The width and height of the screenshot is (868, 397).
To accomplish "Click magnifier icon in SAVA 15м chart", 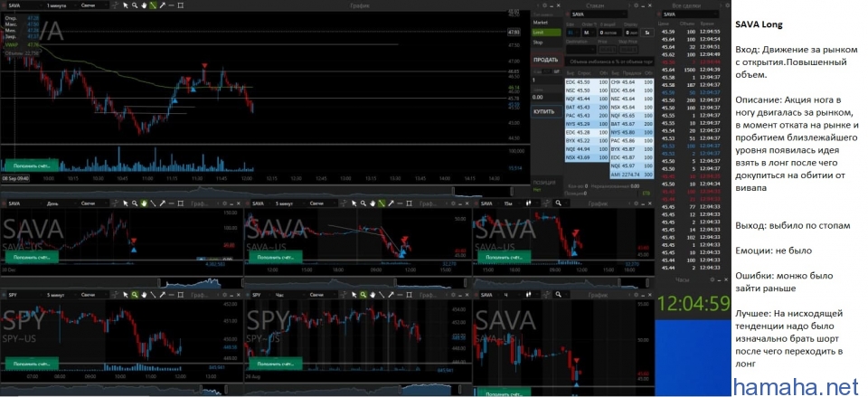I will [x=559, y=203].
